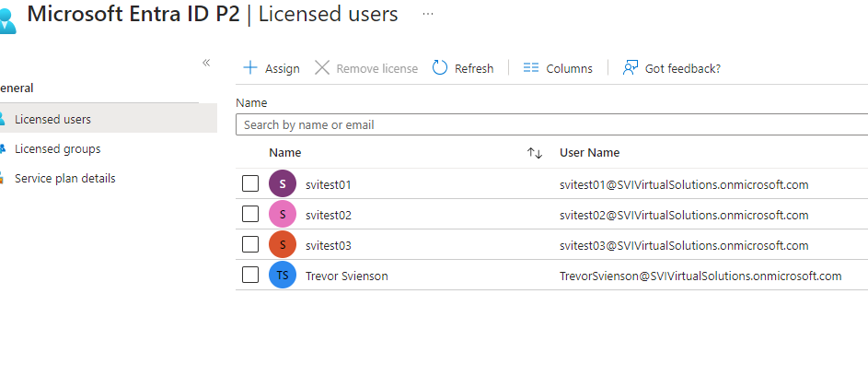Click svitest03@SVIVirtualSolutions.onmicrosoft.com cell
Viewport: 868px width, 388px height.
coord(684,245)
